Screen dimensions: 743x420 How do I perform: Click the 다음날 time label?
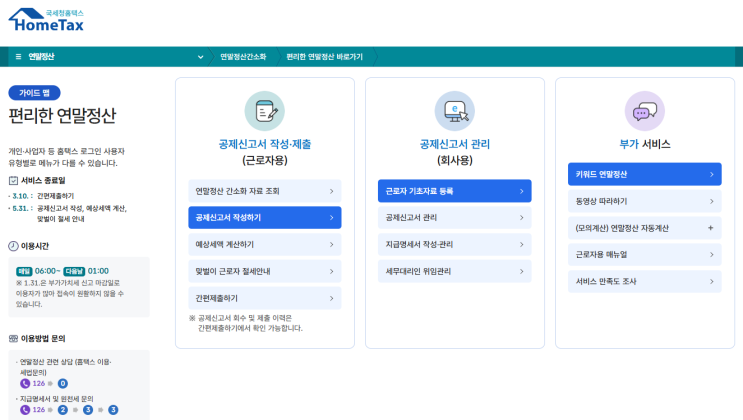click(74, 271)
